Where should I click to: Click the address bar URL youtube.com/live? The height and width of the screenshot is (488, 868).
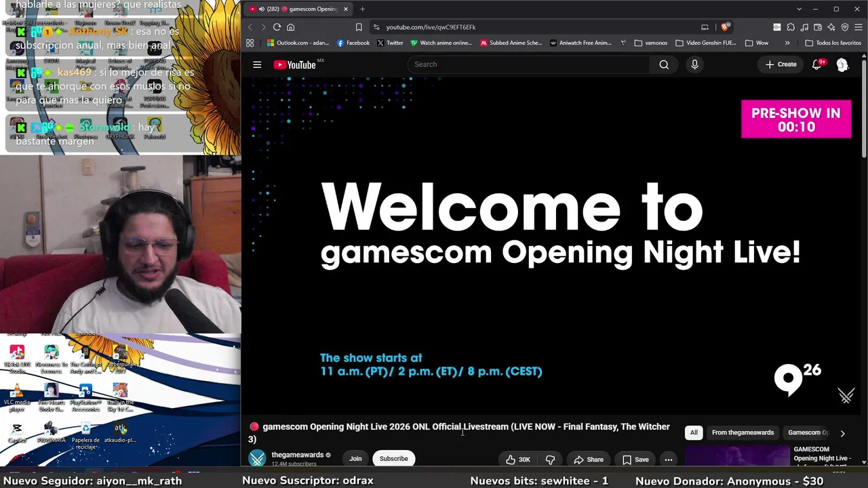click(431, 27)
